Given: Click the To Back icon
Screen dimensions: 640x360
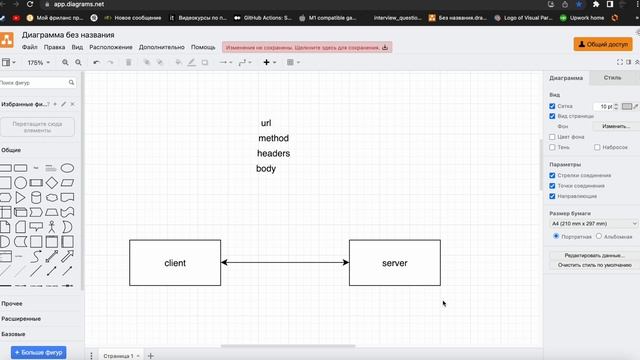Looking at the screenshot, I should (x=160, y=62).
